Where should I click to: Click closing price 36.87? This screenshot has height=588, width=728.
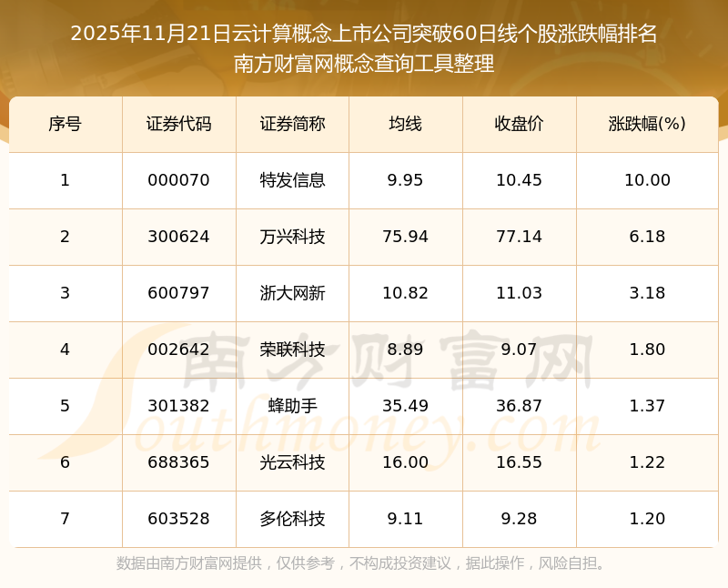point(519,406)
